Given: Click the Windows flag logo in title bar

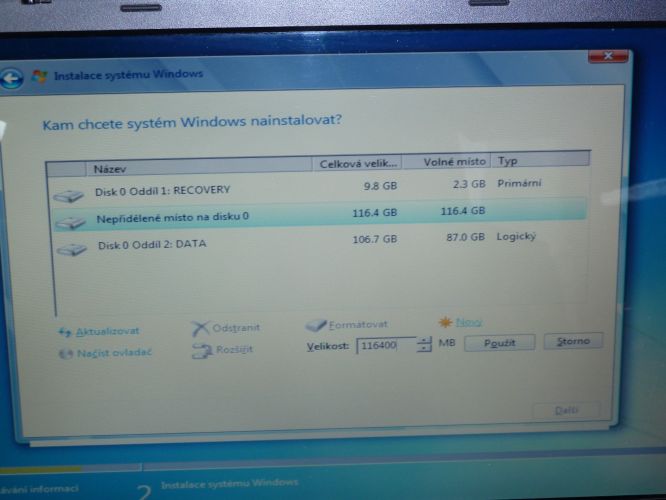Looking at the screenshot, I should (40, 77).
